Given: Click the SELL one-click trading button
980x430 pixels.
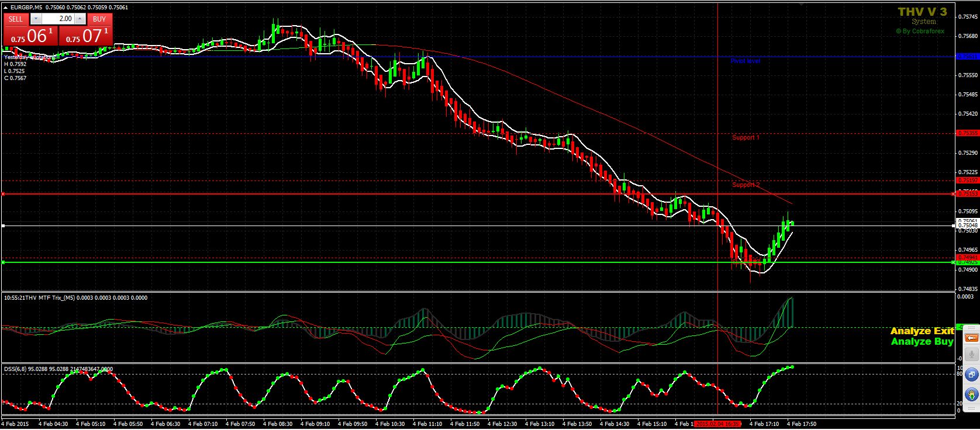Looking at the screenshot, I should (x=16, y=19).
